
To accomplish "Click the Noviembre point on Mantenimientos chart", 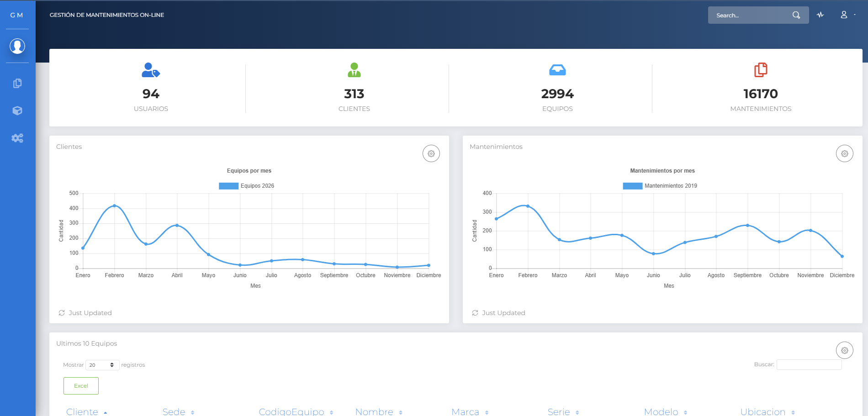I will [810, 230].
